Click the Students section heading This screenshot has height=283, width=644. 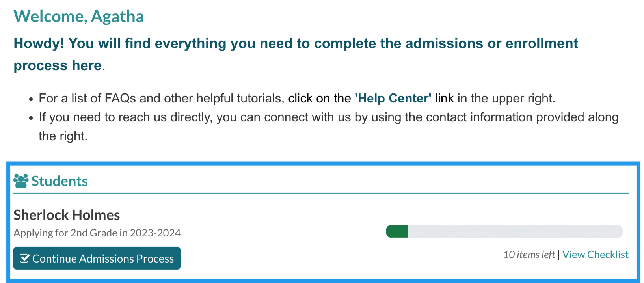click(60, 181)
